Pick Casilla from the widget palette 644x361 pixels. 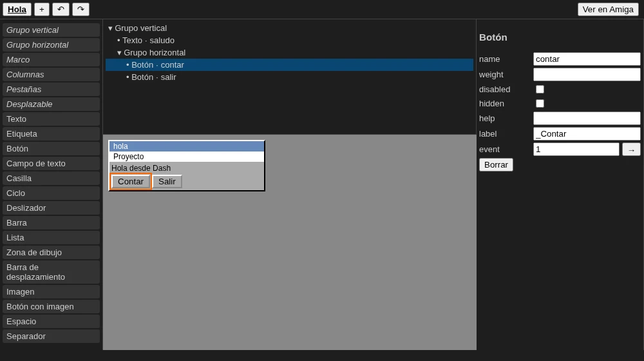[x=51, y=178]
